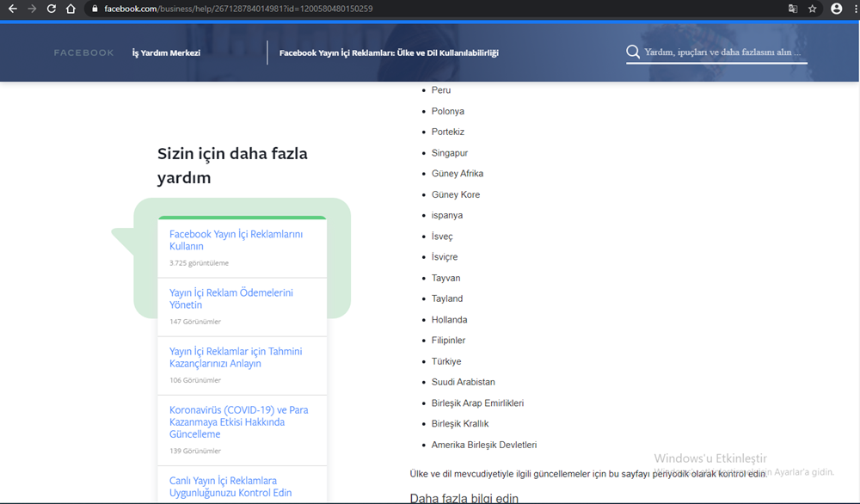The image size is (860, 504).
Task: Click the 147 Görünümler view count
Action: pos(194,322)
